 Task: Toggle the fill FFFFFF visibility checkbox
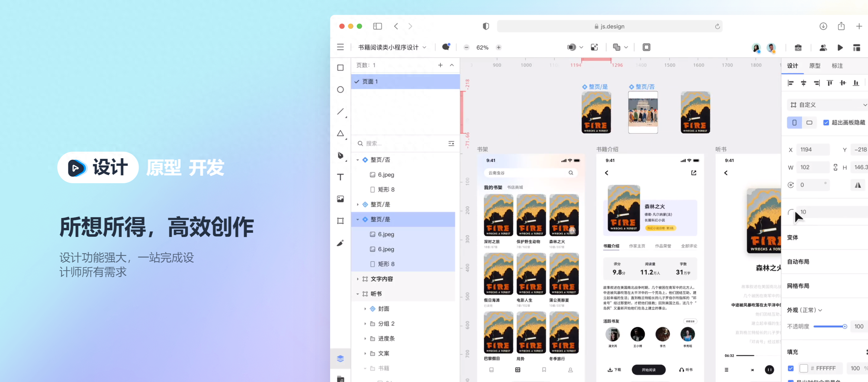coord(791,368)
